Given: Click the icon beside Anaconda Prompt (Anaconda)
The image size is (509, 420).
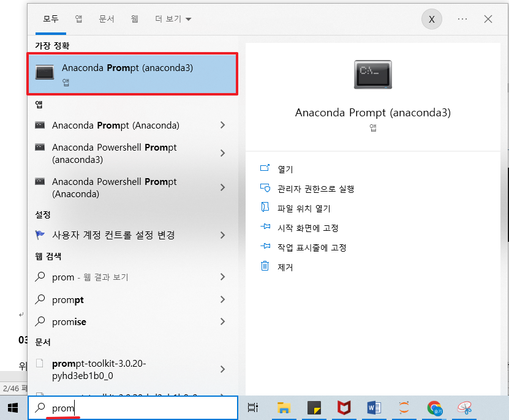Looking at the screenshot, I should click(x=40, y=125).
